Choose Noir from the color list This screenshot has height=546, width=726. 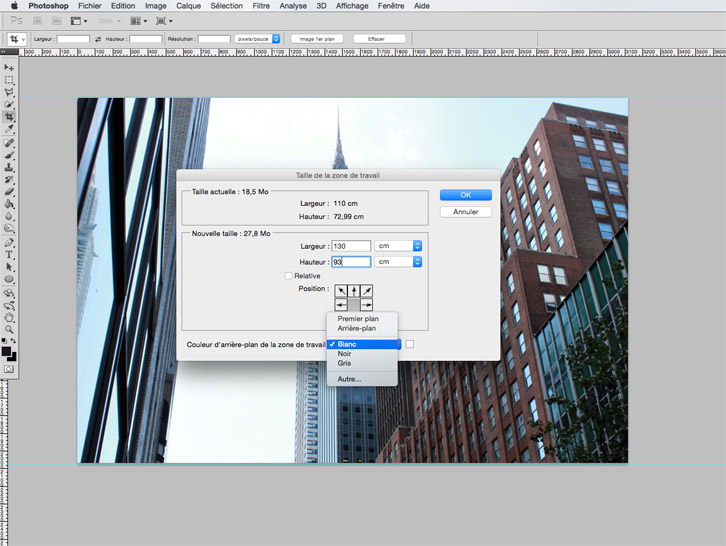click(345, 354)
